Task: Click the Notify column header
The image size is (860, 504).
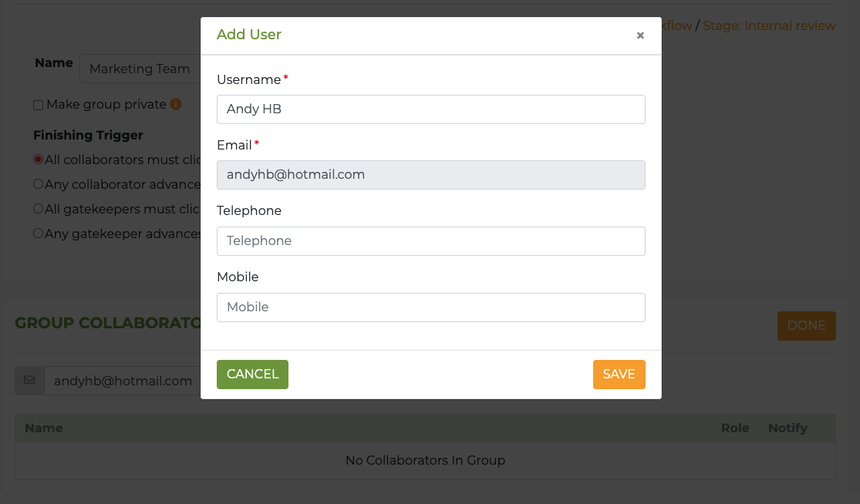Action: pos(787,428)
